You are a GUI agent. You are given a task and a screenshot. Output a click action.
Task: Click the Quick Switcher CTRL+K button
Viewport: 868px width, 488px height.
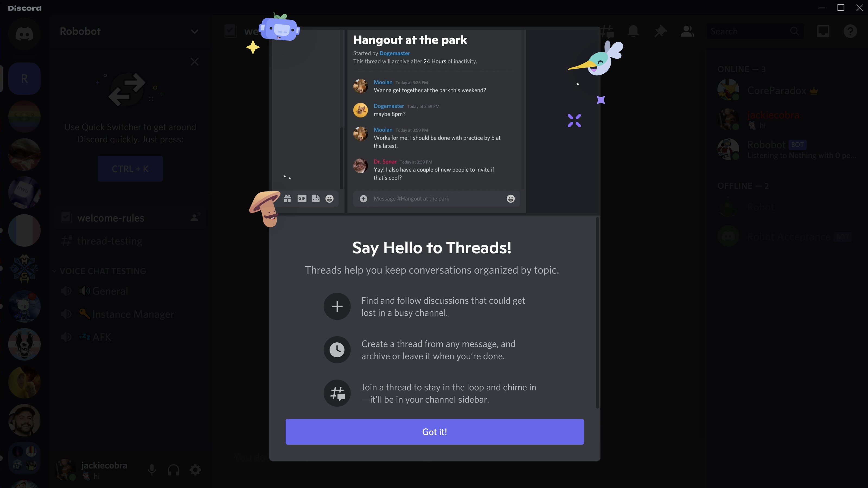point(130,169)
